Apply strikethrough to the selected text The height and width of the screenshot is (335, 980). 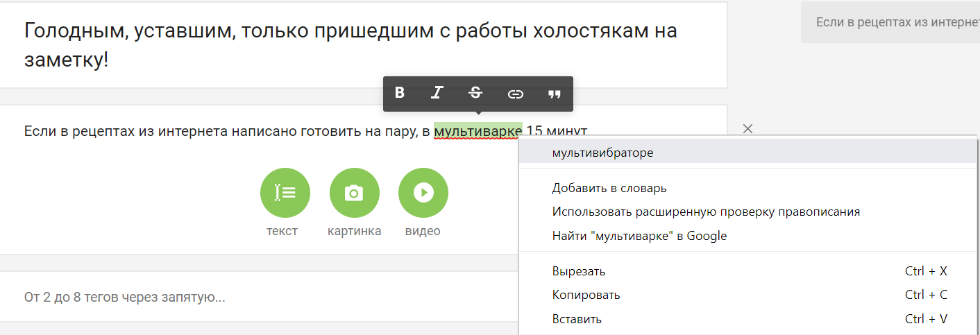[475, 93]
